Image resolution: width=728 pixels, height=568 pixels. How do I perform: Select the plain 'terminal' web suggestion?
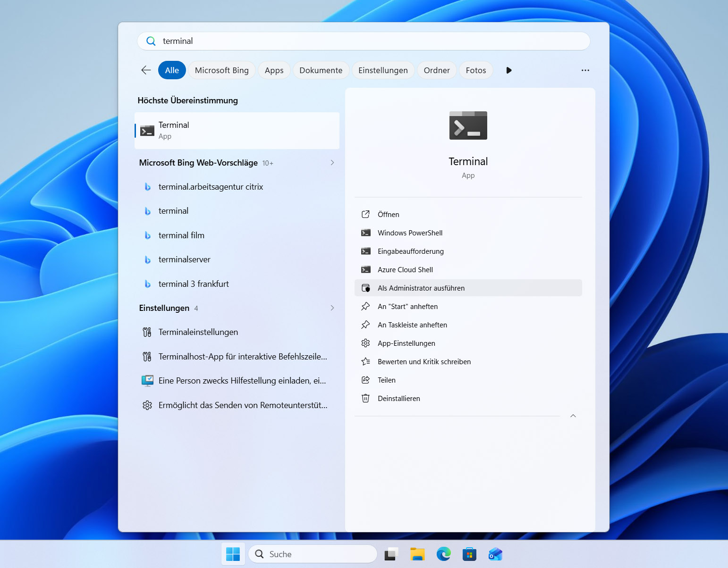pos(237,211)
